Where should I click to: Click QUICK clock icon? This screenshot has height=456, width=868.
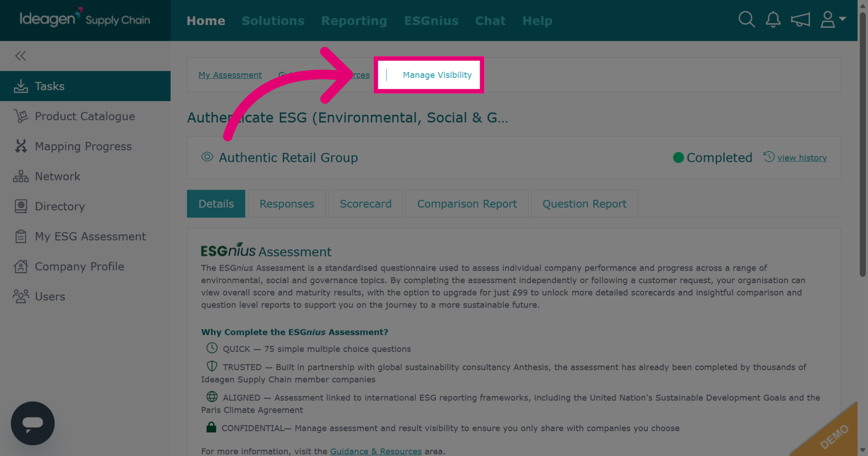(x=212, y=348)
